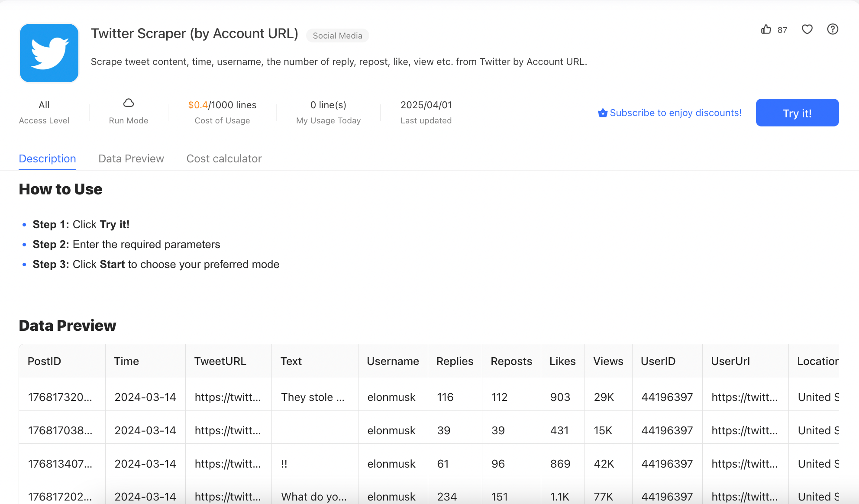859x504 pixels.
Task: Click the Step 3 instruction line
Action: coord(156,264)
